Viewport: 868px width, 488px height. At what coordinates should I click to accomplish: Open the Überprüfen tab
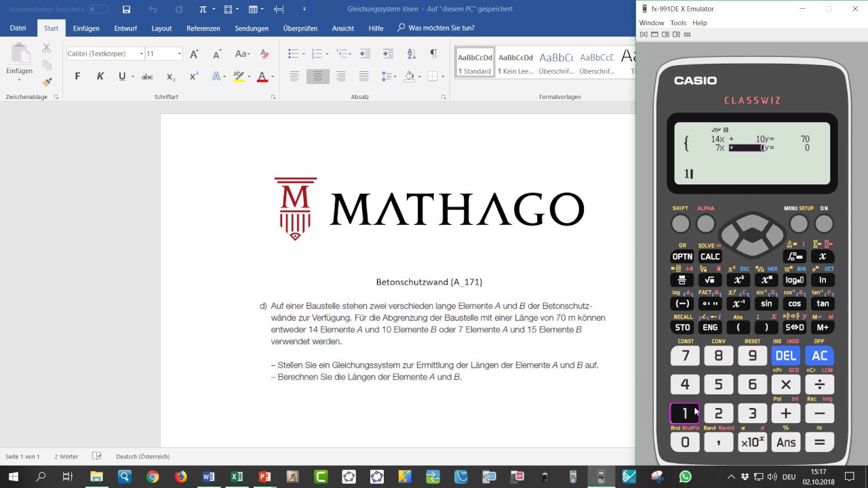[300, 28]
